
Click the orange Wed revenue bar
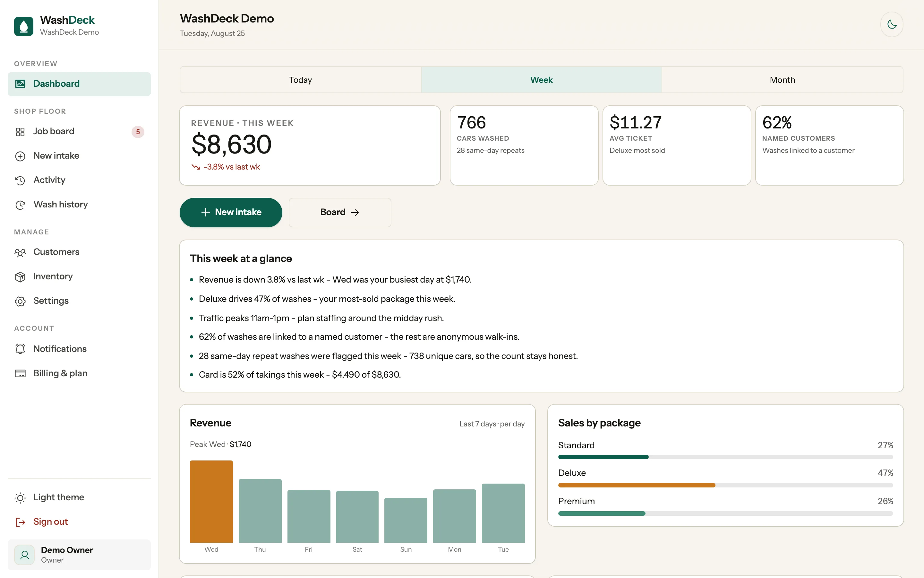pyautogui.click(x=211, y=502)
